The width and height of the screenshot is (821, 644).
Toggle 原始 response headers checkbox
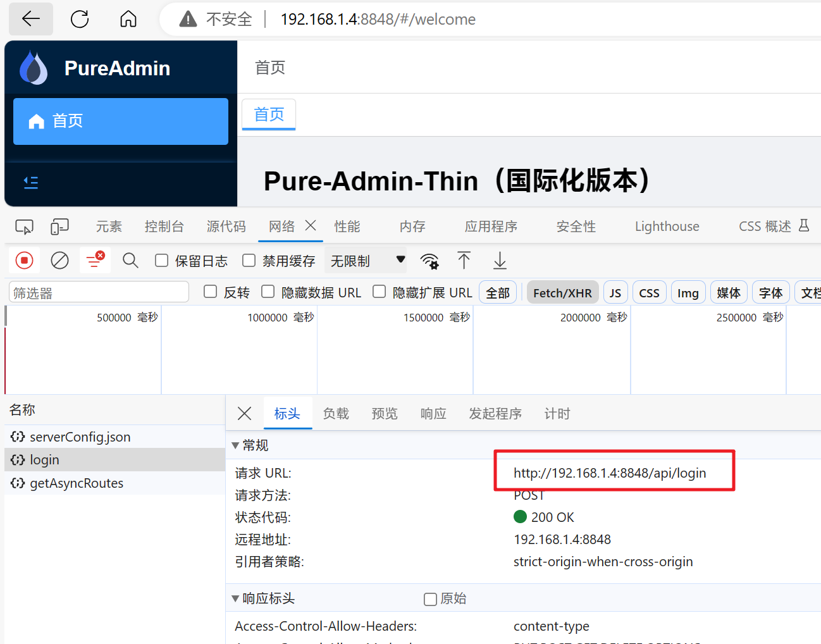430,599
